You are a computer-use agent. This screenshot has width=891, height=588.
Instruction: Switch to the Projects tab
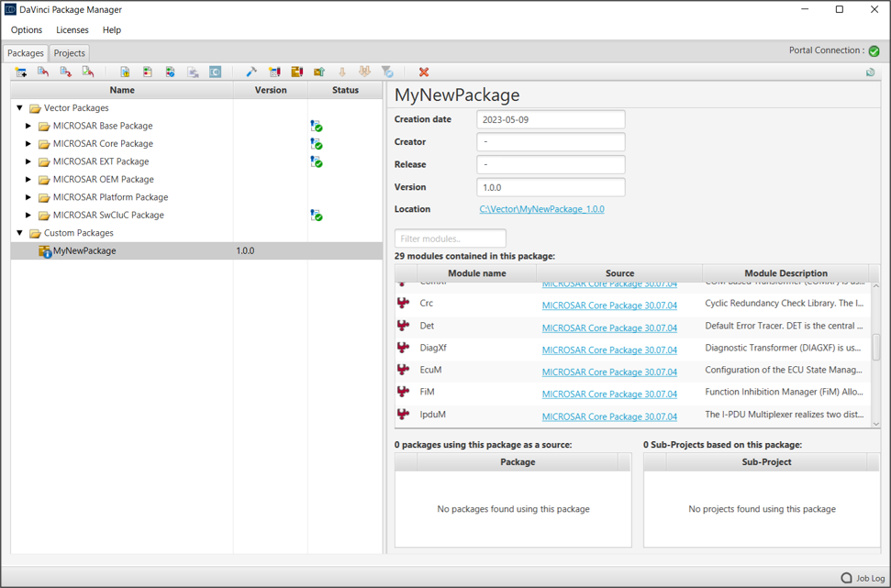pos(70,53)
